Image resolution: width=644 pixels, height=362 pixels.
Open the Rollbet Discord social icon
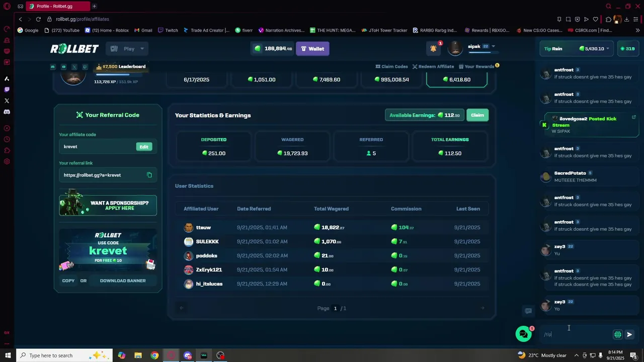[53, 66]
